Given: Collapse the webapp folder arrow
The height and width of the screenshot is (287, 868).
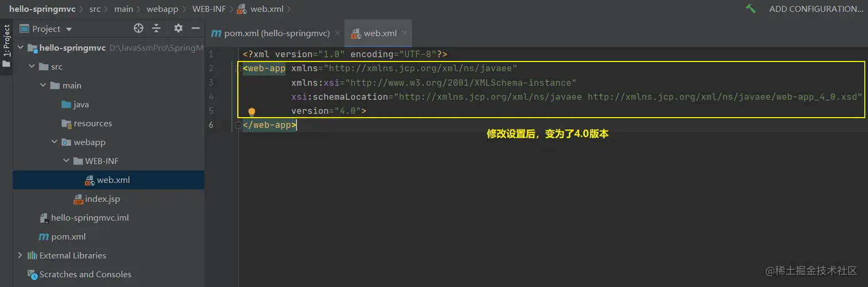Looking at the screenshot, I should (55, 142).
